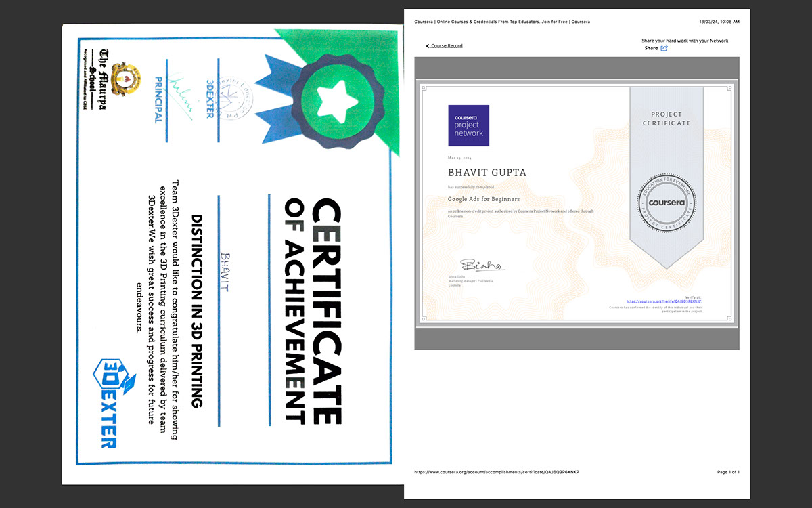Image resolution: width=812 pixels, height=508 pixels.
Task: Click the Share icon next to Share
Action: click(664, 48)
